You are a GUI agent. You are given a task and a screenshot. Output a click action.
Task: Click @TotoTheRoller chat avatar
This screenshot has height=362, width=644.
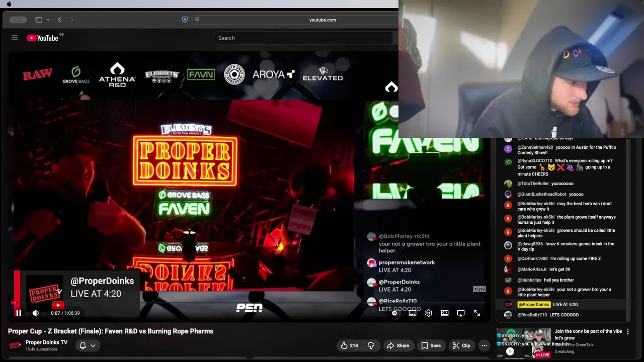pos(508,184)
